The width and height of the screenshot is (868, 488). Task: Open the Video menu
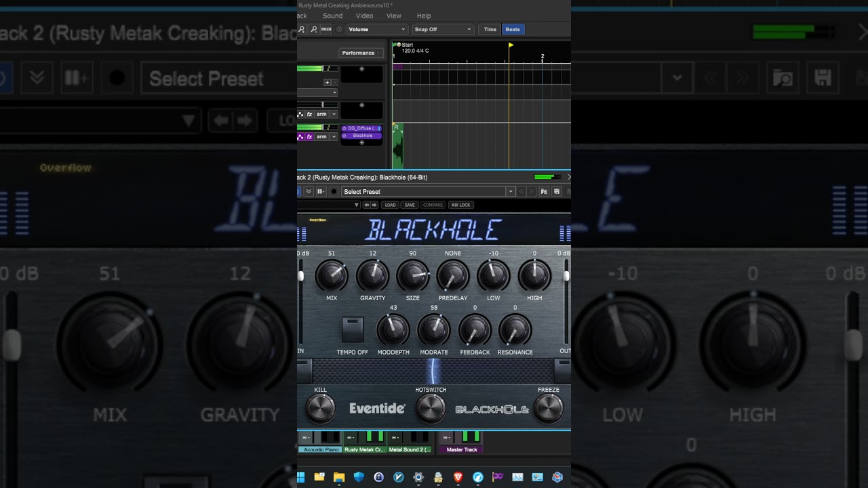click(x=364, y=16)
